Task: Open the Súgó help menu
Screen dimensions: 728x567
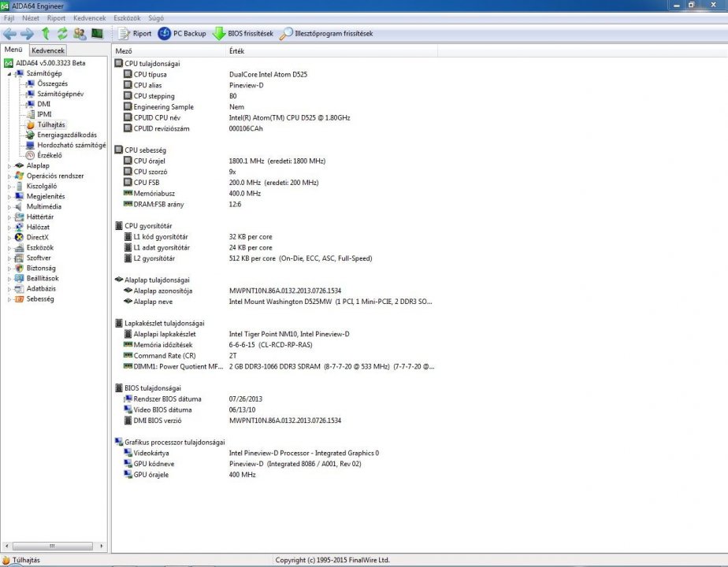Action: (156, 18)
